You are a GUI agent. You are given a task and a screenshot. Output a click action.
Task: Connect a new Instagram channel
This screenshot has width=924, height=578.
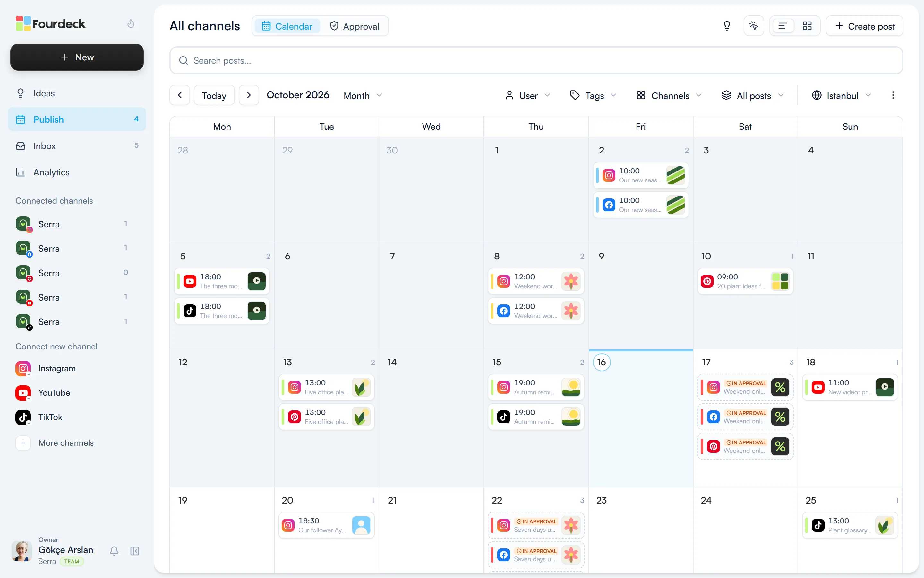pyautogui.click(x=46, y=369)
